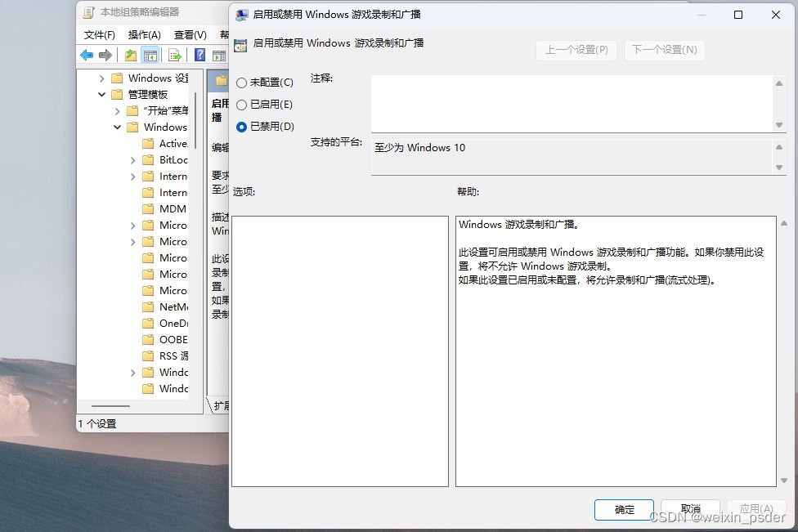Toggle the show/hide console tree toolbar icon
798x532 pixels.
point(151,55)
